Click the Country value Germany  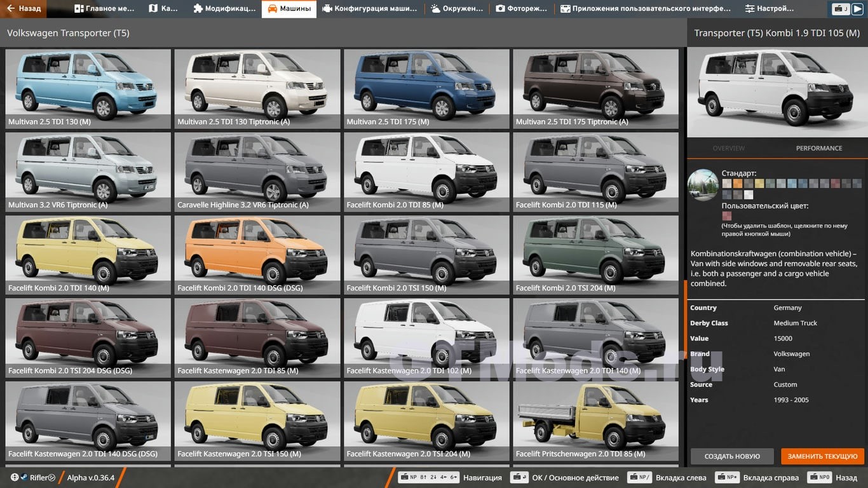787,308
